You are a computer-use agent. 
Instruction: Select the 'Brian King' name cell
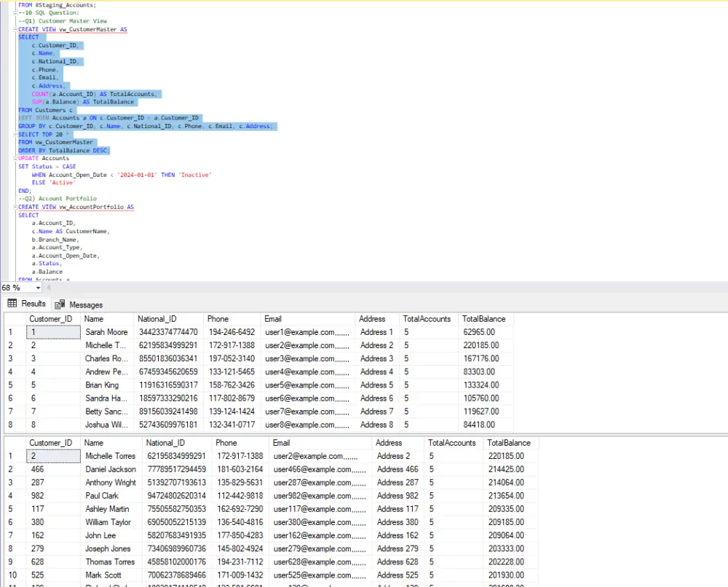point(108,385)
